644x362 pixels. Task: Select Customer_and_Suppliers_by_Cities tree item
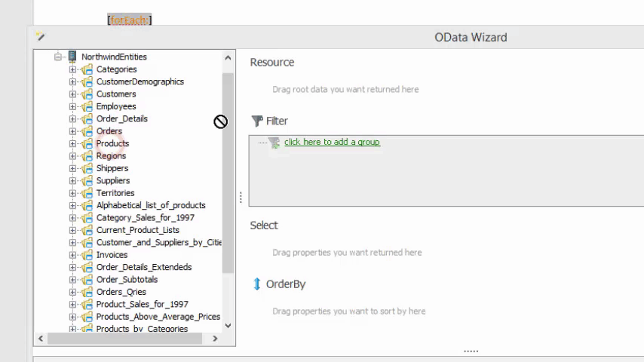pyautogui.click(x=159, y=242)
